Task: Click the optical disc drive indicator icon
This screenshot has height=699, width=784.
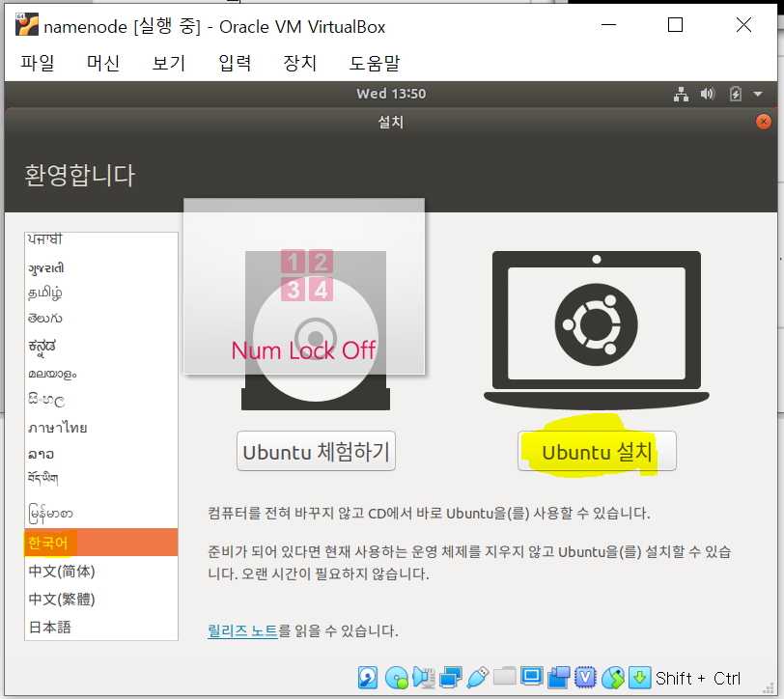Action: (397, 678)
